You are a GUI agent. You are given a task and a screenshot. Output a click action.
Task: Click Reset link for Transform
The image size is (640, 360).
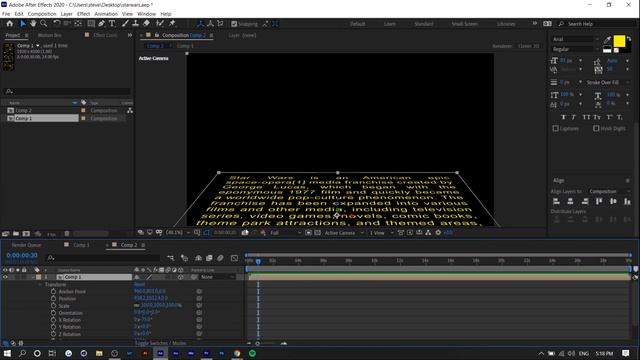[x=140, y=284]
